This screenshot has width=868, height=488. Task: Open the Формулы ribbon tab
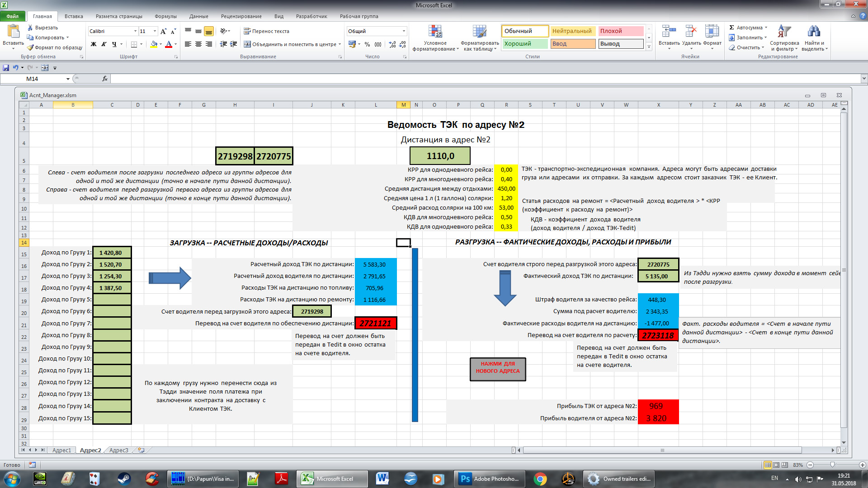coord(165,16)
